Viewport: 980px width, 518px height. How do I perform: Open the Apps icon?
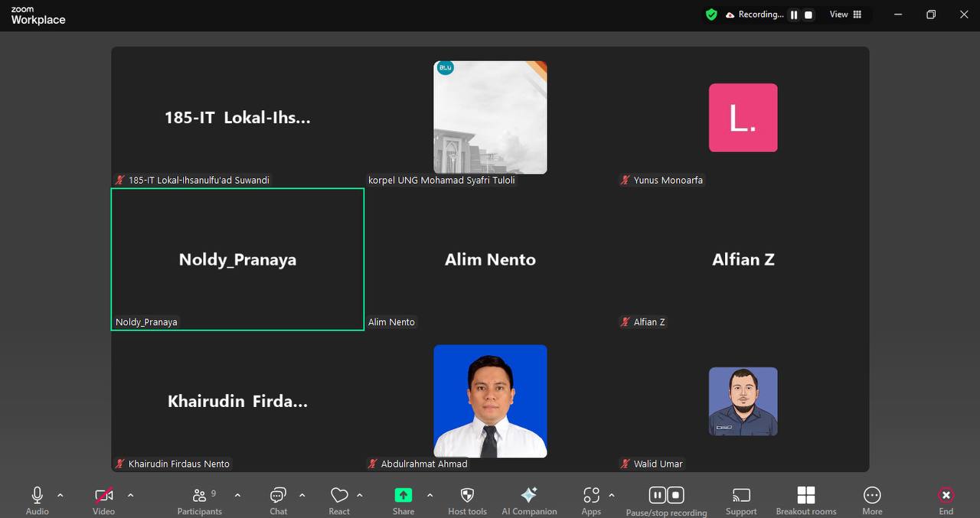coord(591,495)
